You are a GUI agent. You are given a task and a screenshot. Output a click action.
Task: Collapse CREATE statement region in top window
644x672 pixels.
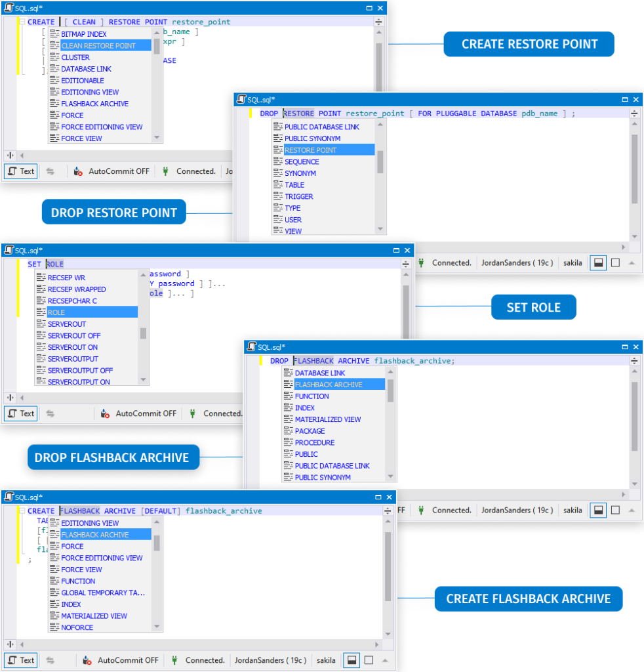click(22, 22)
